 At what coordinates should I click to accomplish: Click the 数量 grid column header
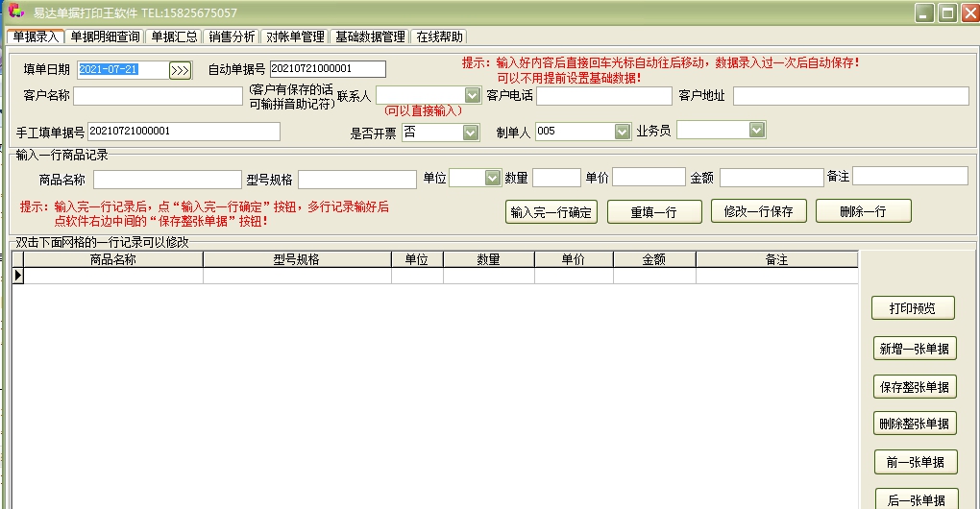coord(489,260)
